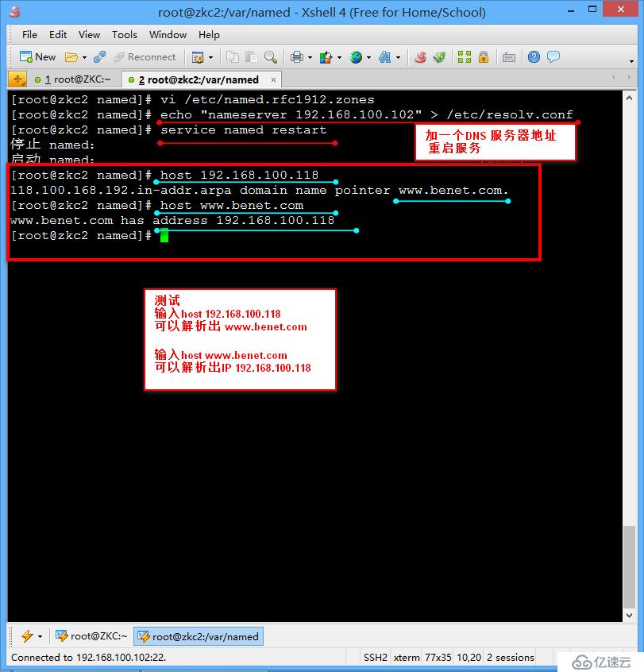Close the root@zkc2:/var/named tab

click(x=273, y=79)
